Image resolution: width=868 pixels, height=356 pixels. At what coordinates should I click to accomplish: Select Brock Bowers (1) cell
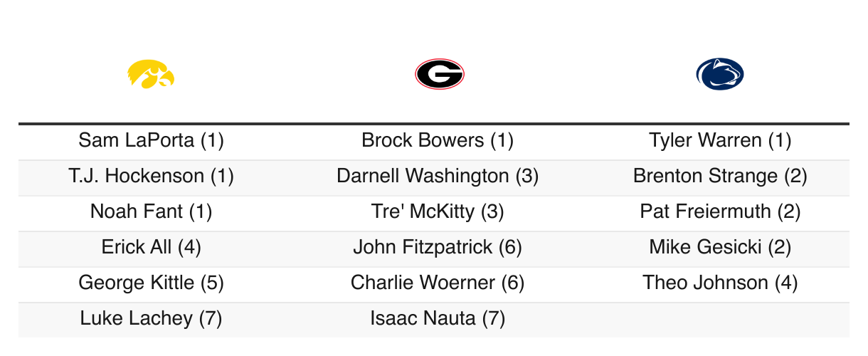[438, 140]
